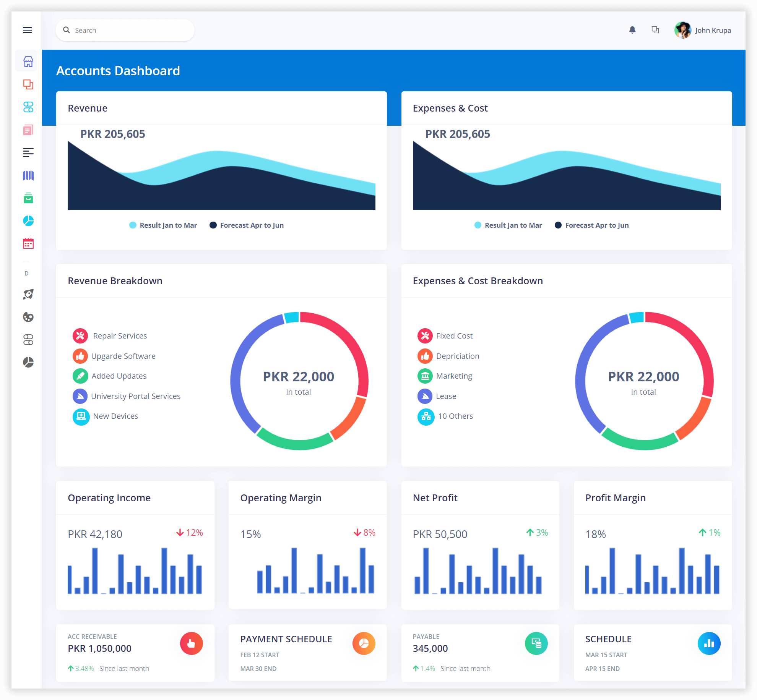Click the Expenses & Cost Breakdown donut total
This screenshot has height=700, width=757.
coord(643,377)
